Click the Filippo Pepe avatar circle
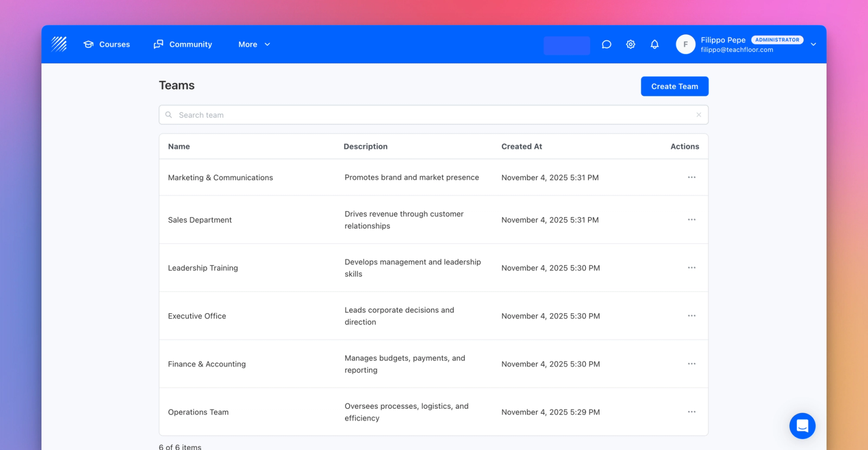Image resolution: width=868 pixels, height=450 pixels. pyautogui.click(x=686, y=45)
